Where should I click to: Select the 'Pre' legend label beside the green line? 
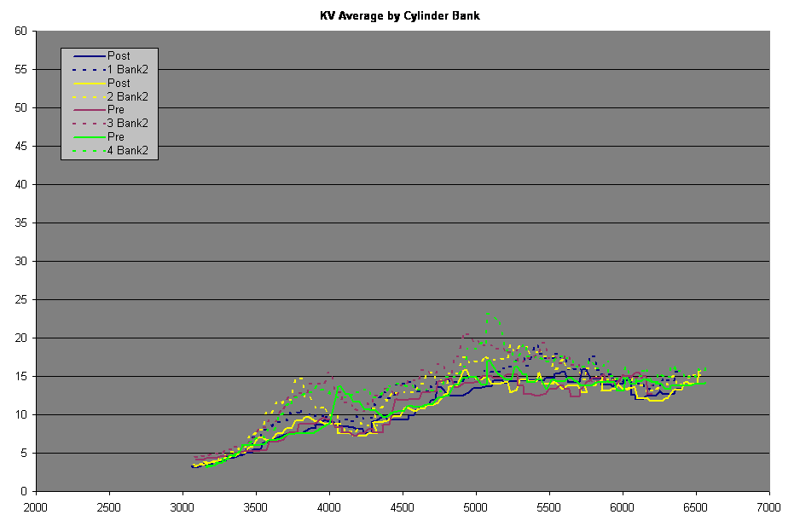[116, 136]
